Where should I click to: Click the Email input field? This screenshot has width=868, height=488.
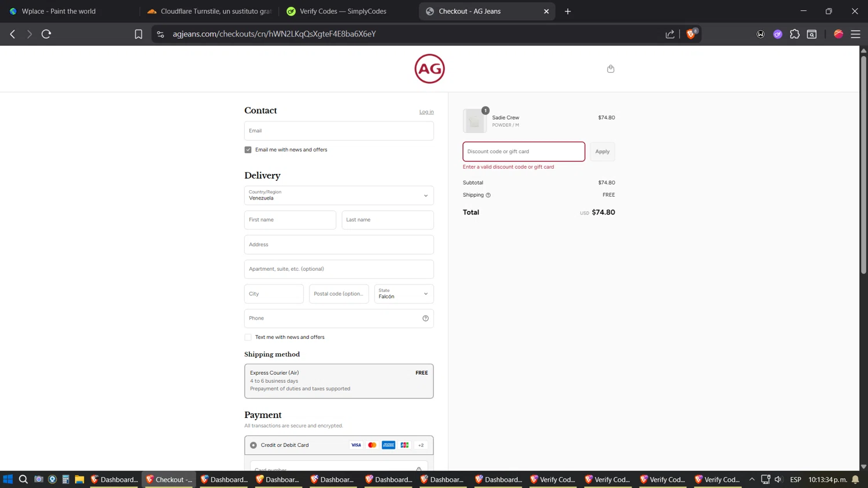(339, 131)
